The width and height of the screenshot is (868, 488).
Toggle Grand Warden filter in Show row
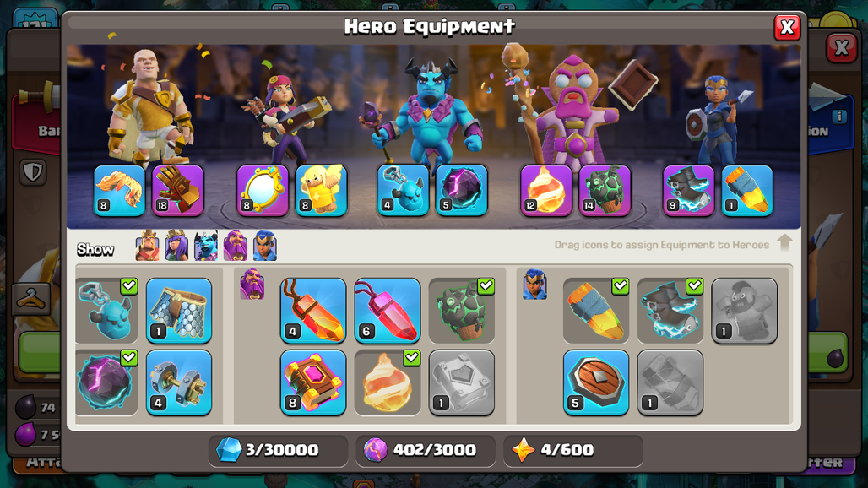click(x=236, y=246)
